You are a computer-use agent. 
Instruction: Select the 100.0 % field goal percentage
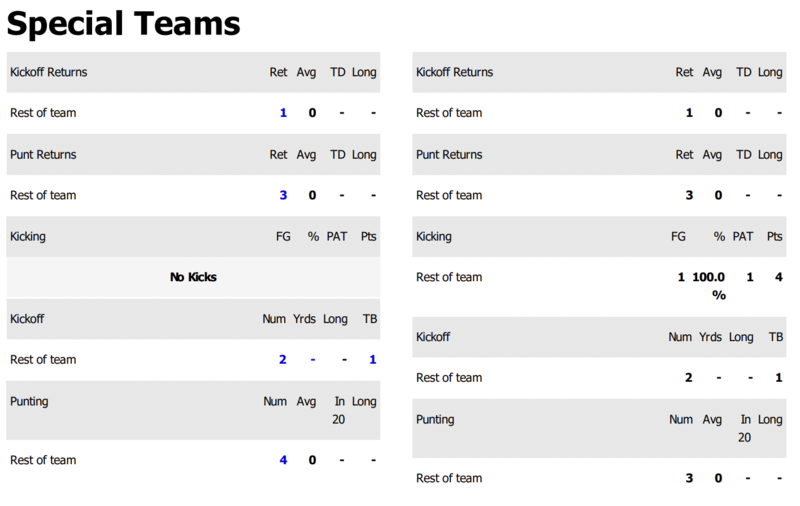point(709,285)
